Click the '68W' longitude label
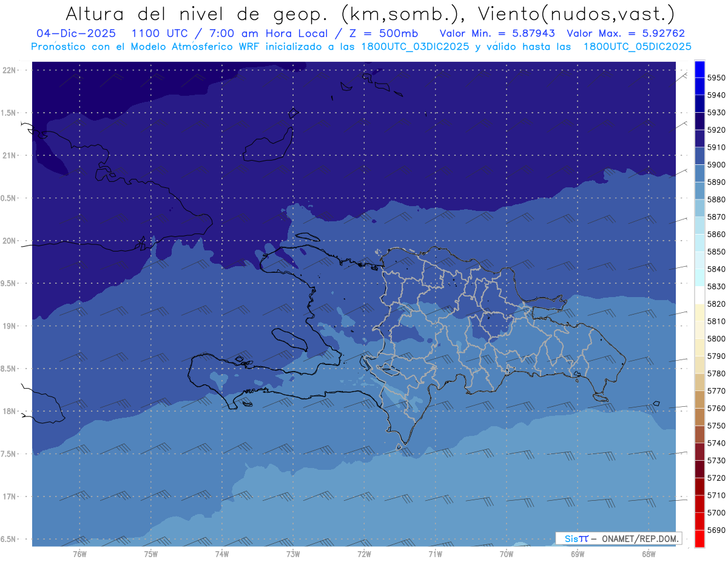 point(648,554)
